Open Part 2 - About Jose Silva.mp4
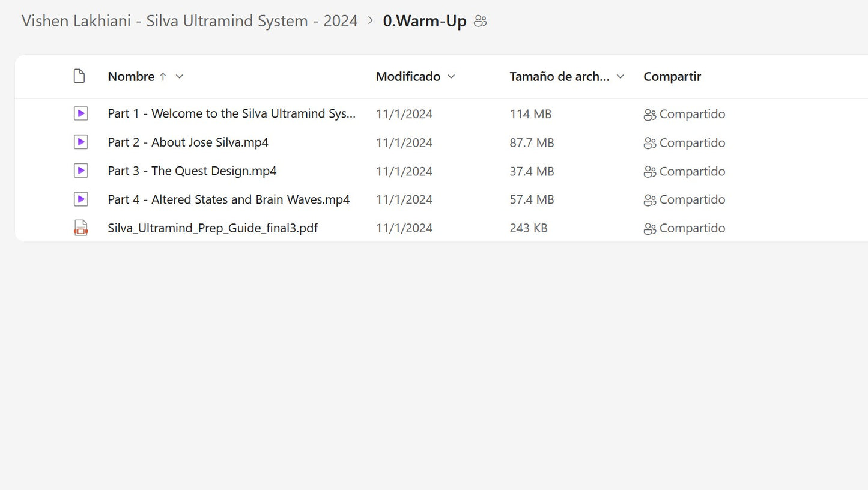 point(188,142)
